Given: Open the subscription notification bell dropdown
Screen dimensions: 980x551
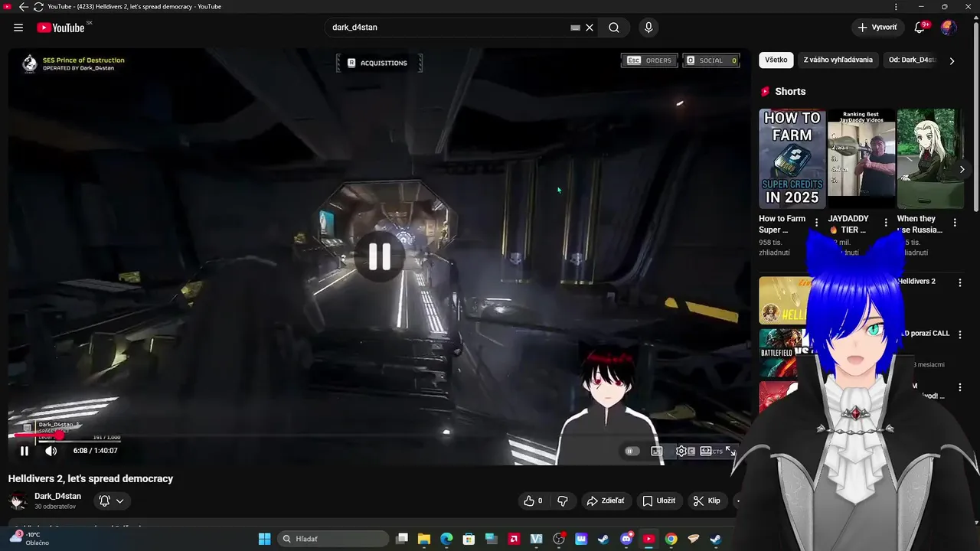Looking at the screenshot, I should (112, 500).
